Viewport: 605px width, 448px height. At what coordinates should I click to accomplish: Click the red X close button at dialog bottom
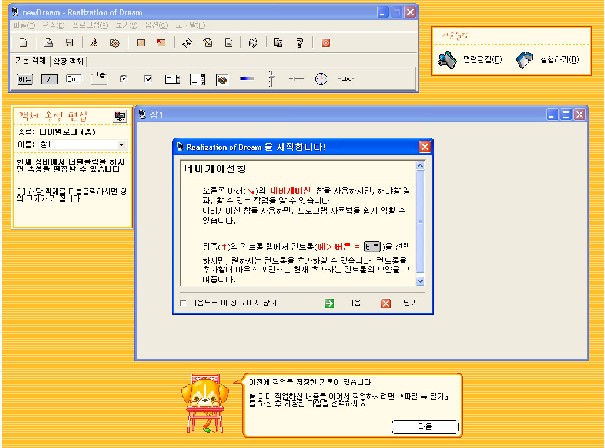[385, 301]
